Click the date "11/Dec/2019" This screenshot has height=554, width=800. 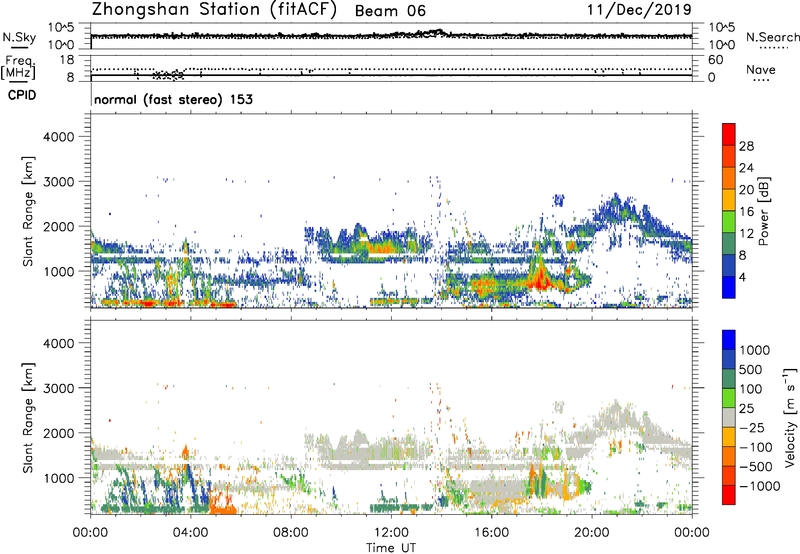click(x=639, y=9)
